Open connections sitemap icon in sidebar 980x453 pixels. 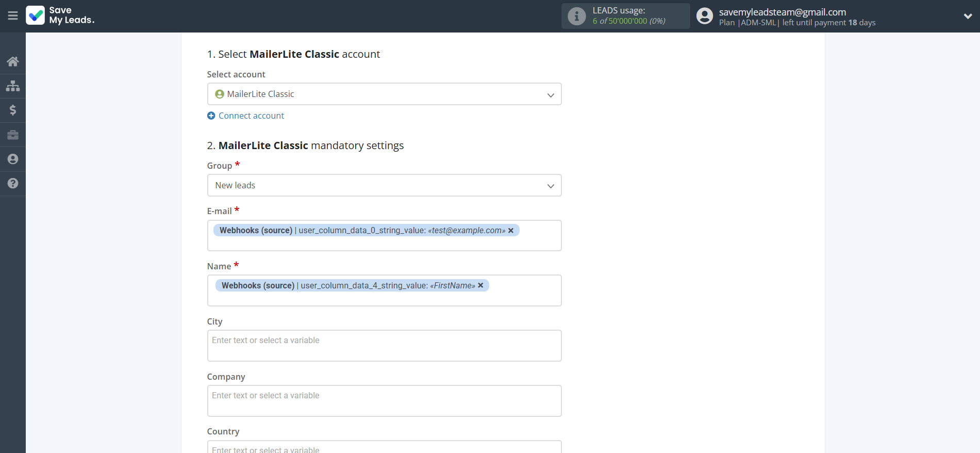tap(13, 86)
